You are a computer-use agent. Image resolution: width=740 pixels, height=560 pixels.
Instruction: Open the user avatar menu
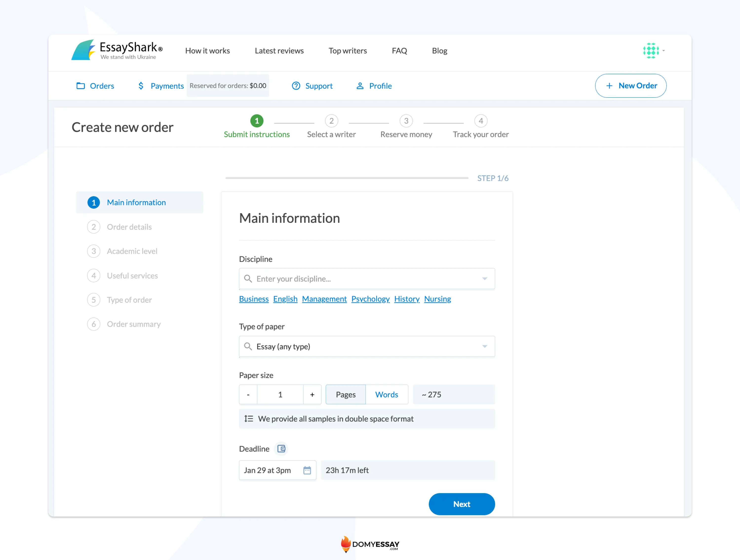coord(651,51)
